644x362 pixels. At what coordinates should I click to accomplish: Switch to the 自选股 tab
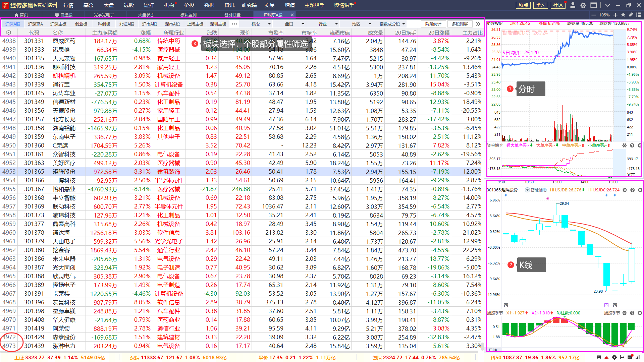coord(63,15)
